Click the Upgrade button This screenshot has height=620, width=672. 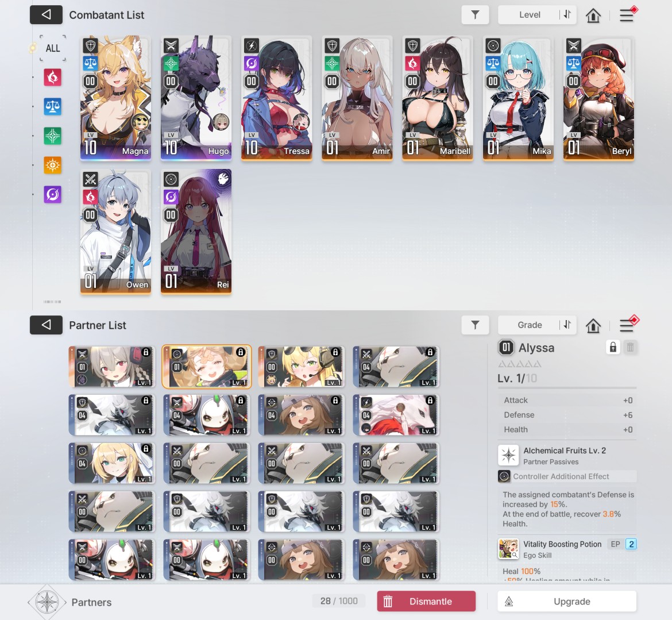point(567,601)
